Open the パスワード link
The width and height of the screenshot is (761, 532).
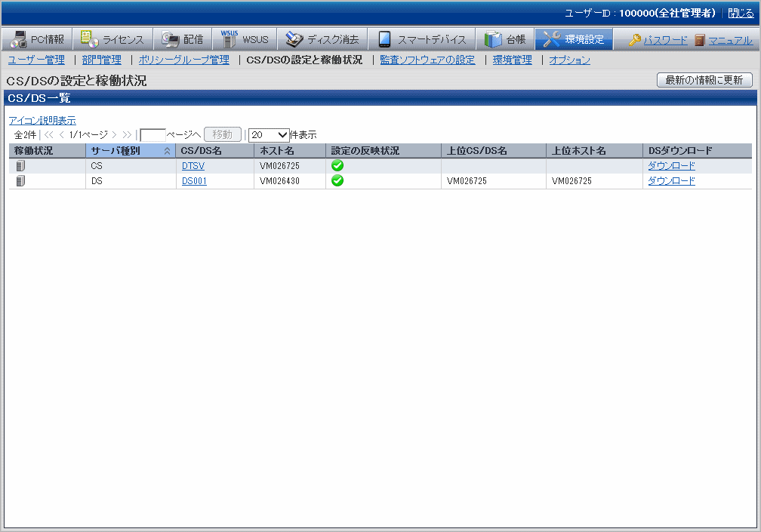click(x=665, y=40)
